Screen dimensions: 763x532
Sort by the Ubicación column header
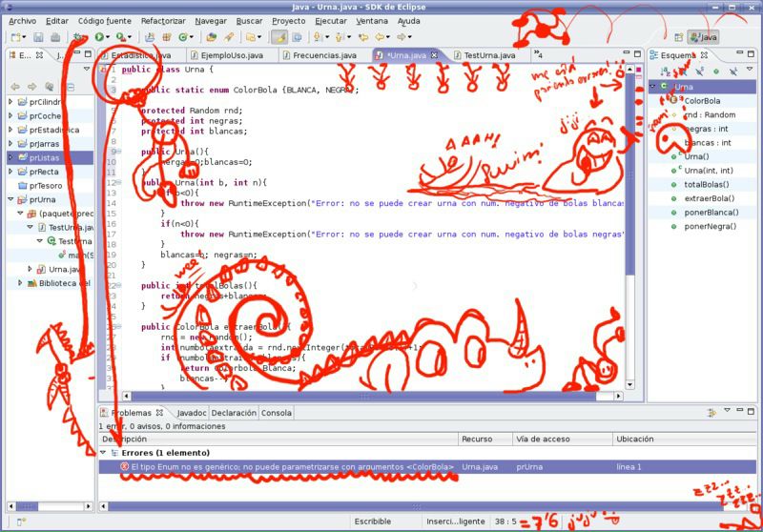[685, 439]
